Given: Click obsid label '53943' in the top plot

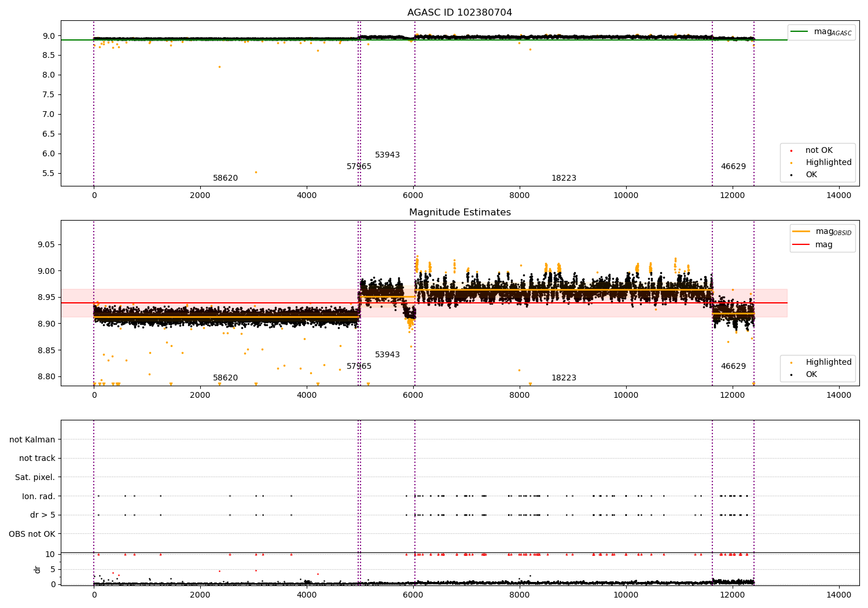Looking at the screenshot, I should point(387,155).
